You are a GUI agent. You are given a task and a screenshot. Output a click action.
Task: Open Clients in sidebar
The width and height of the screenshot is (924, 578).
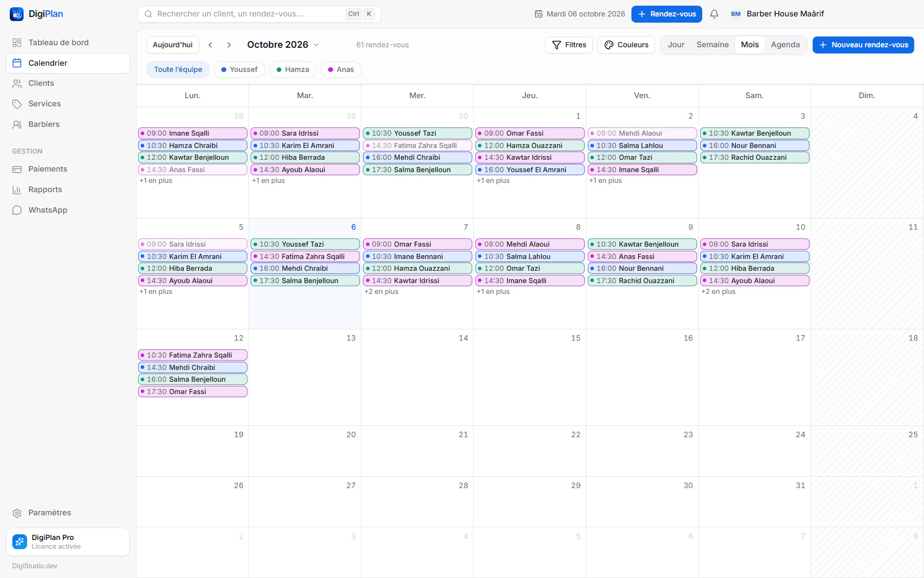68,83
